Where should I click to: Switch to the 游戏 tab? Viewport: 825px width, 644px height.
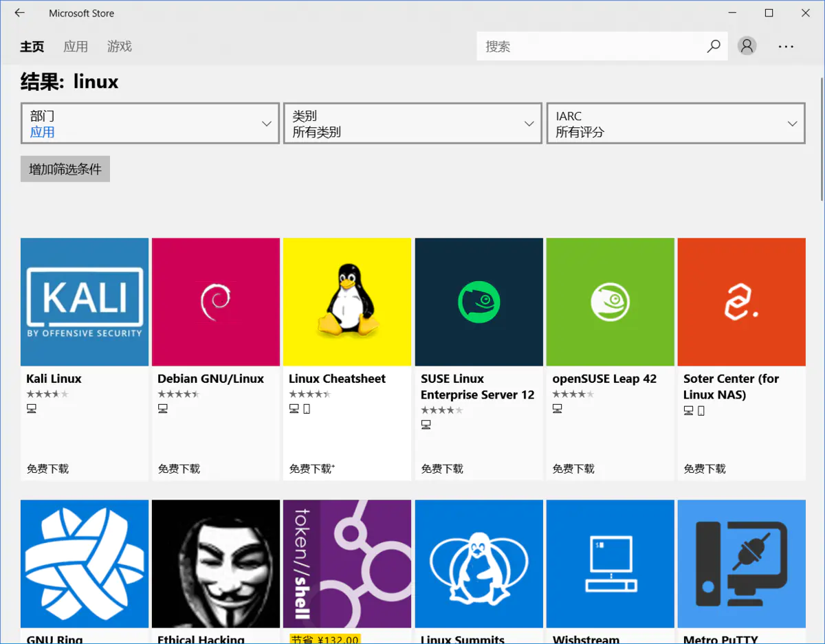[x=120, y=47]
